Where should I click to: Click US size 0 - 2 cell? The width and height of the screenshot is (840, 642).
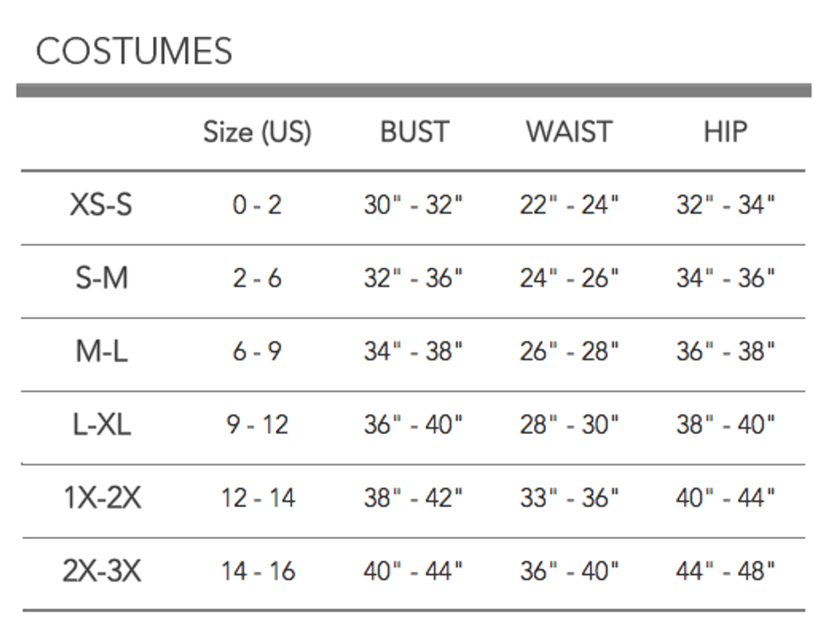[x=257, y=205]
